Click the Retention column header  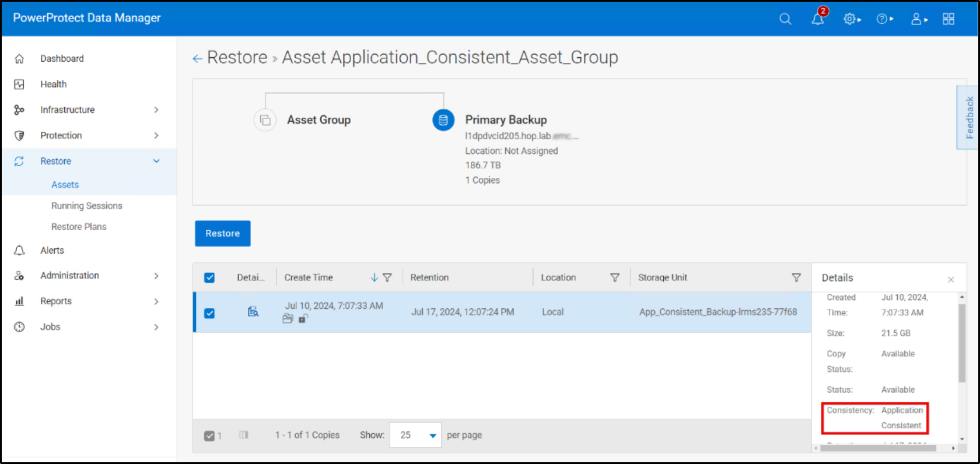point(429,277)
